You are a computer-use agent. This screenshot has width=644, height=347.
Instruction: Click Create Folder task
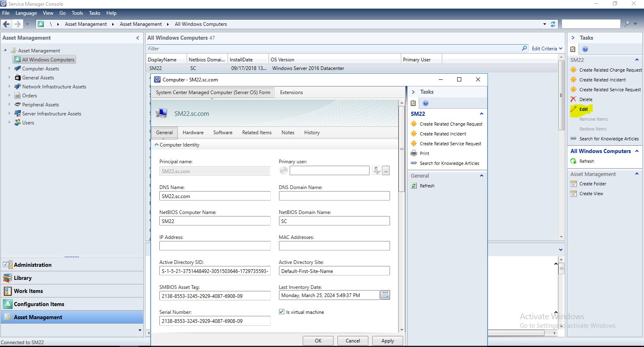(592, 184)
